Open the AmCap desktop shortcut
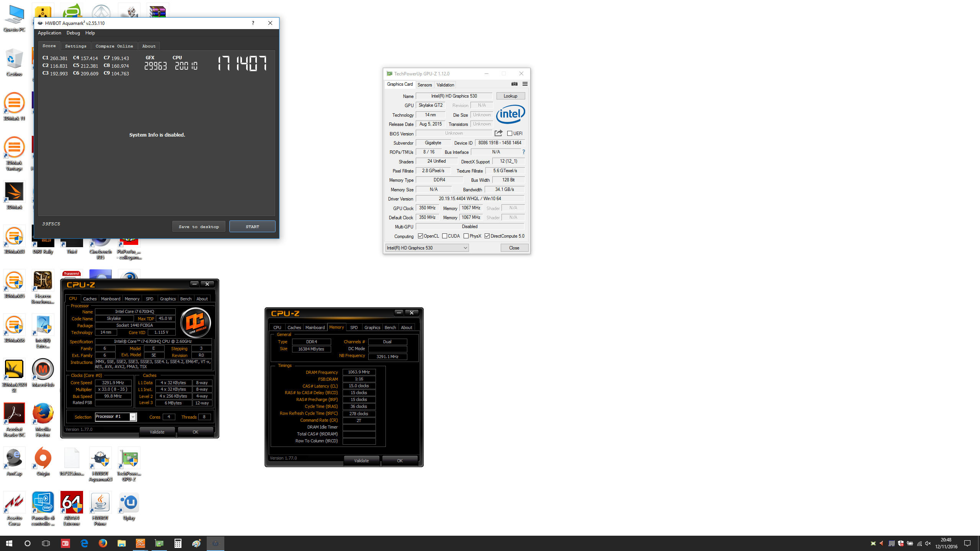Image resolution: width=980 pixels, height=551 pixels. [x=14, y=461]
